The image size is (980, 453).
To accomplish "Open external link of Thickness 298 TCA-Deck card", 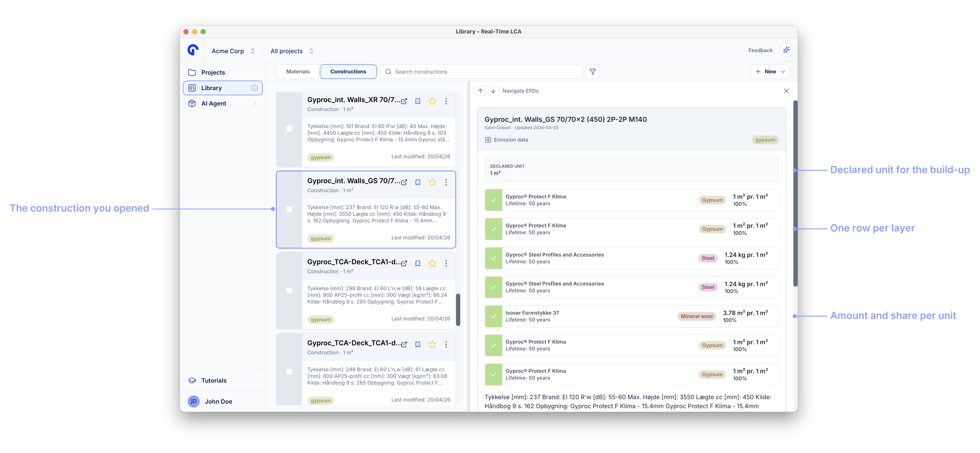I will pos(404,263).
